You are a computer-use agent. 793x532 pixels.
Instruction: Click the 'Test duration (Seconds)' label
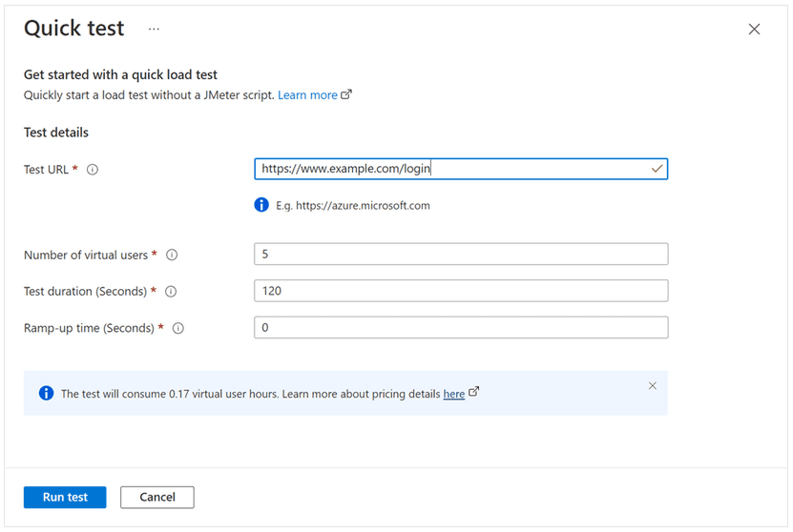tap(86, 292)
